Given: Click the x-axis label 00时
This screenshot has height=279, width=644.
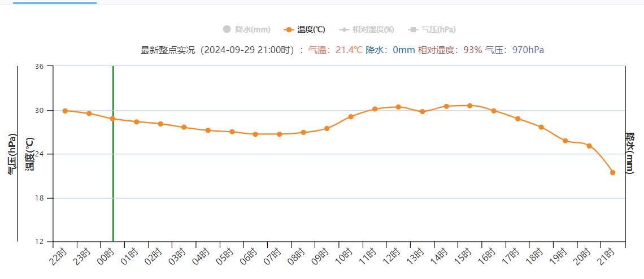Looking at the screenshot, I should pyautogui.click(x=107, y=257).
